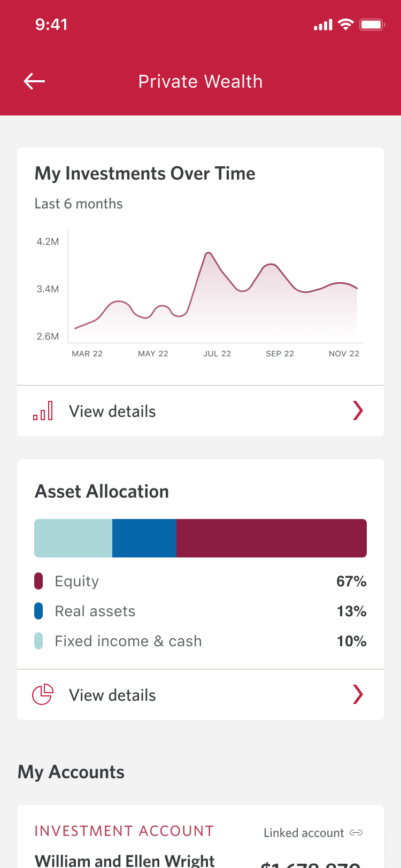Tap the back arrow in header

coord(34,81)
